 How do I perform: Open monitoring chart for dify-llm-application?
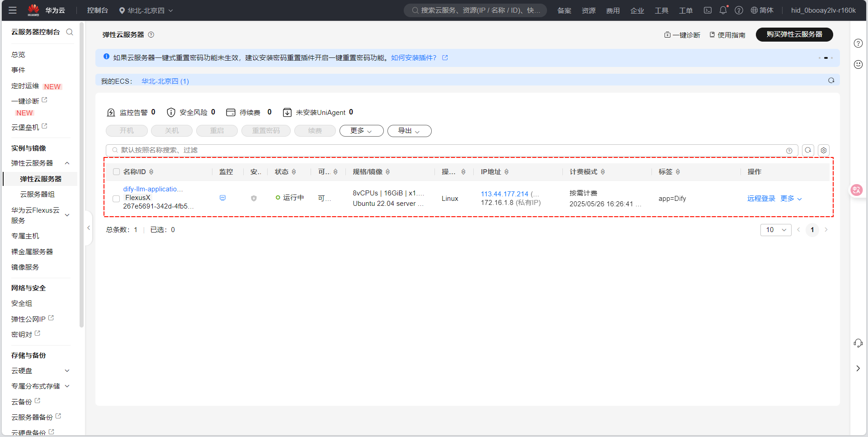tap(222, 198)
